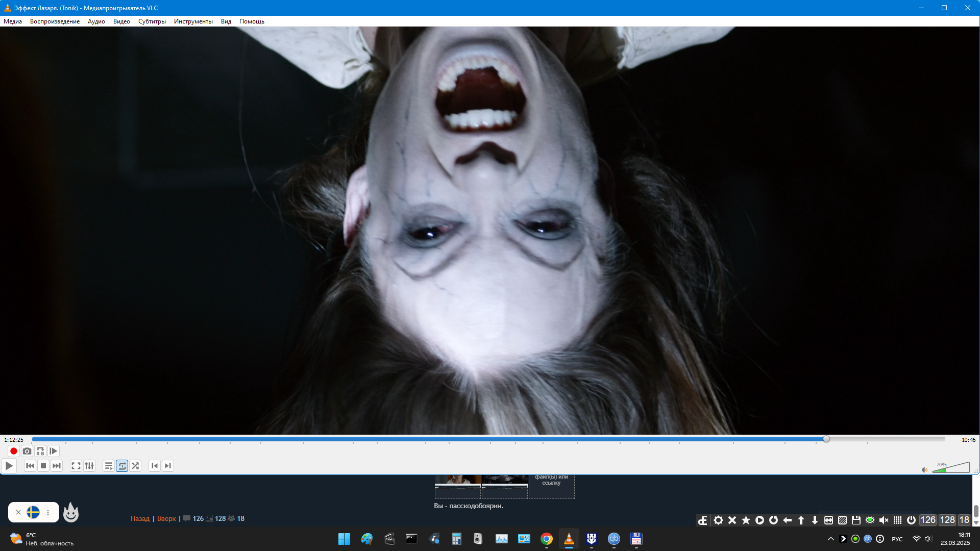Click the Назад link in browser page
Screen dimensions: 980x551
pos(140,518)
